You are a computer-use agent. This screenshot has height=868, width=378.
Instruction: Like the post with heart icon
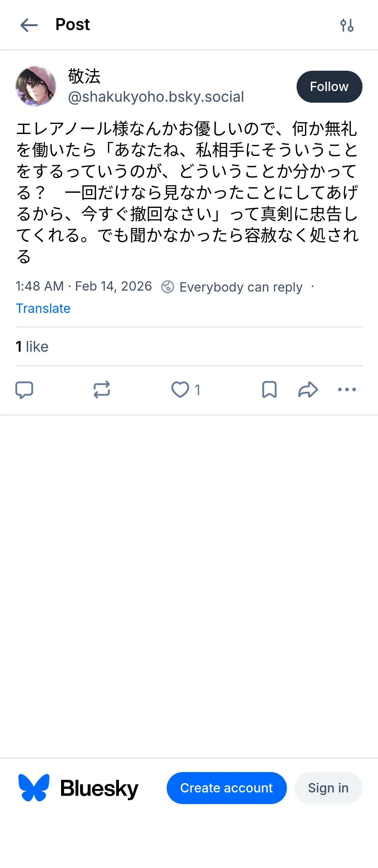point(180,390)
